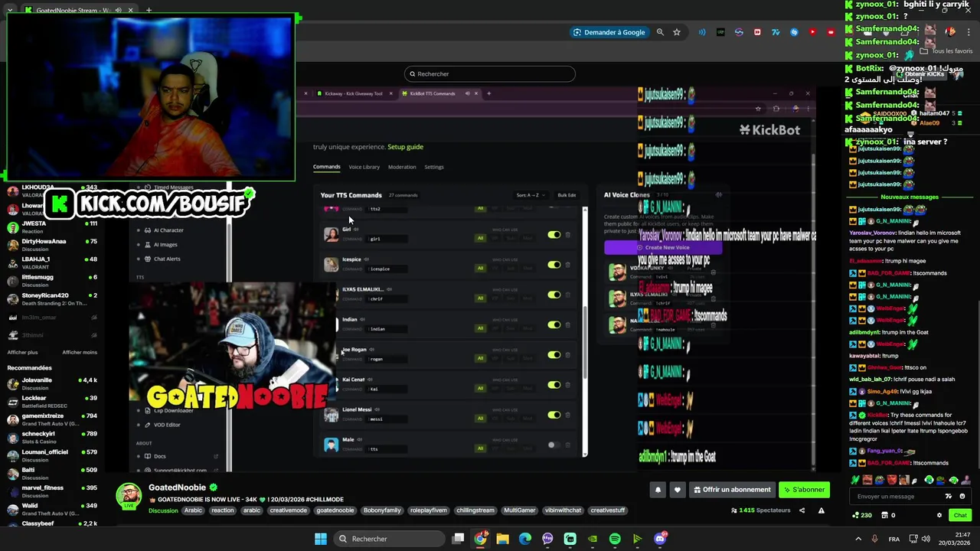Open Windows Start menu

(x=321, y=539)
